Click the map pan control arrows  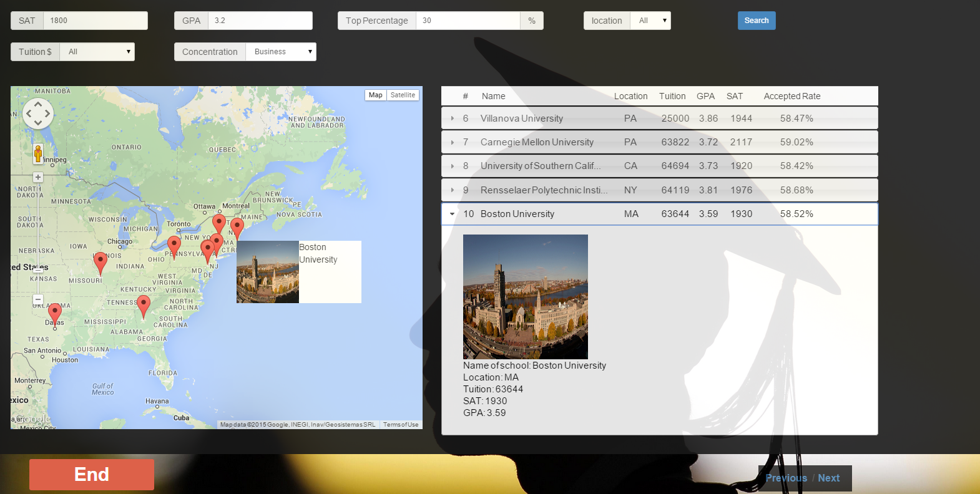click(38, 114)
